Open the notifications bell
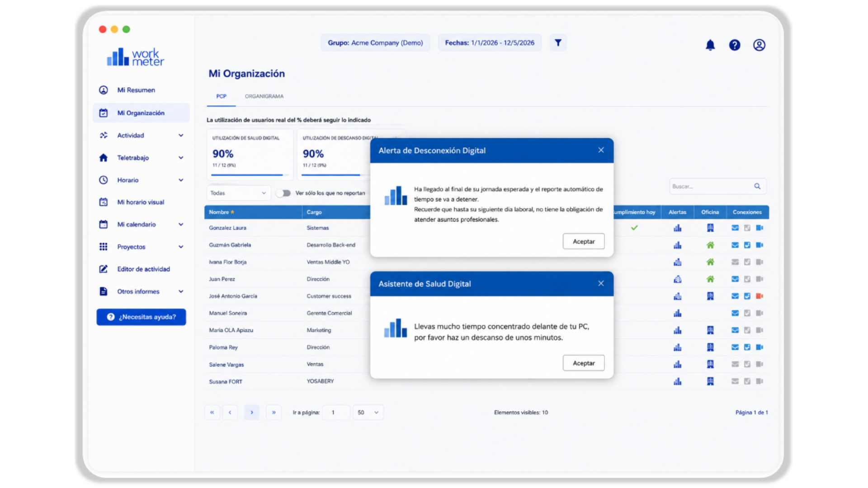This screenshot has height=488, width=868. click(x=710, y=45)
